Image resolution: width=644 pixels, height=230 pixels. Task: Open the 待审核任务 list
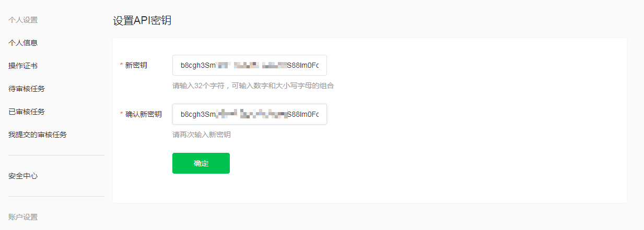pyautogui.click(x=27, y=89)
